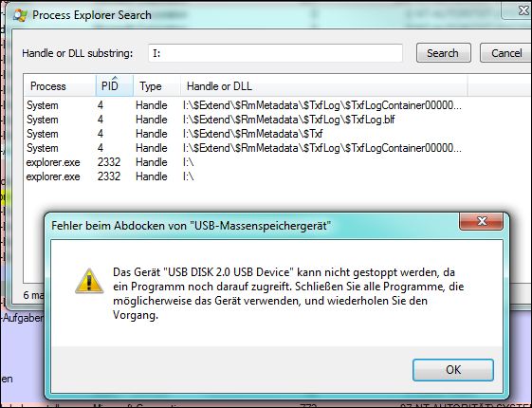Click the error dialog title "Fehler beim Abdocken"
This screenshot has height=408, width=532.
coord(191,226)
